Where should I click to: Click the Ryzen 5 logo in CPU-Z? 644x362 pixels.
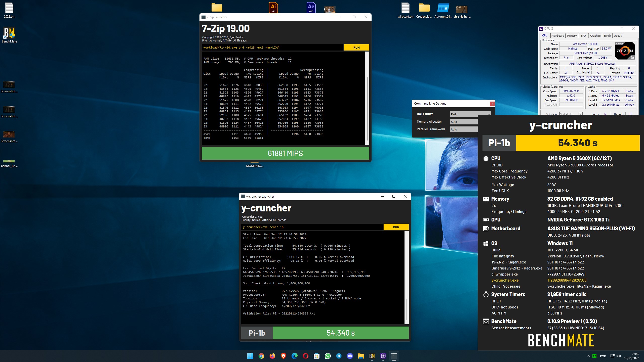(625, 51)
